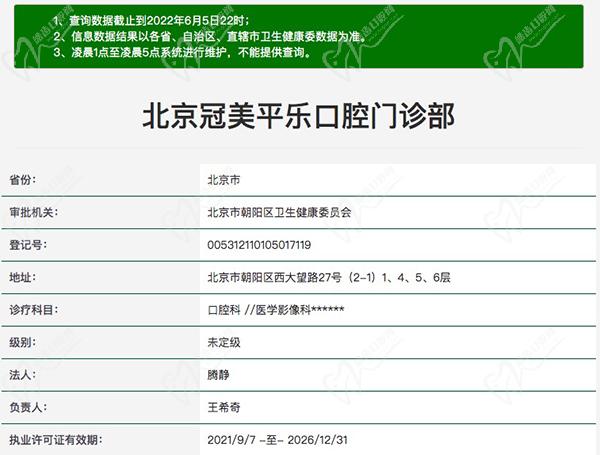Click level value '未定级'
The width and height of the screenshot is (600, 455).
point(224,342)
